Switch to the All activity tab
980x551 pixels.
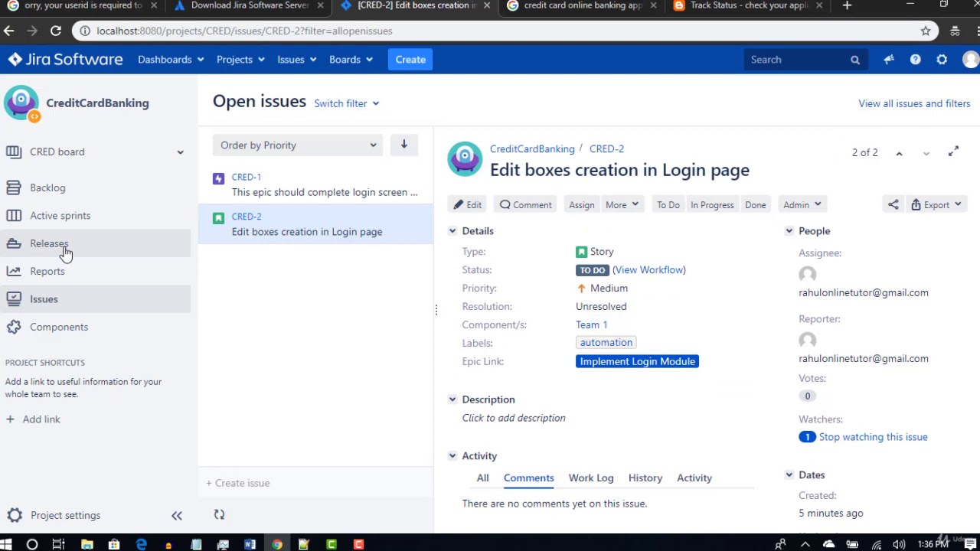482,478
